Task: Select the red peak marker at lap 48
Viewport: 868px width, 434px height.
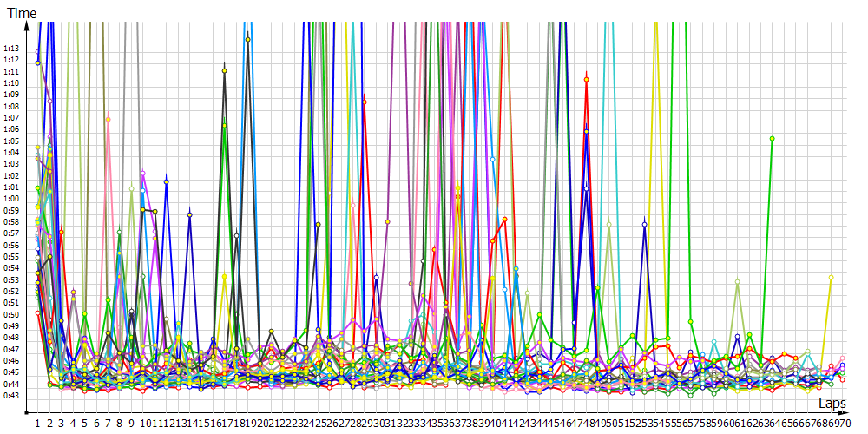Action: [587, 80]
